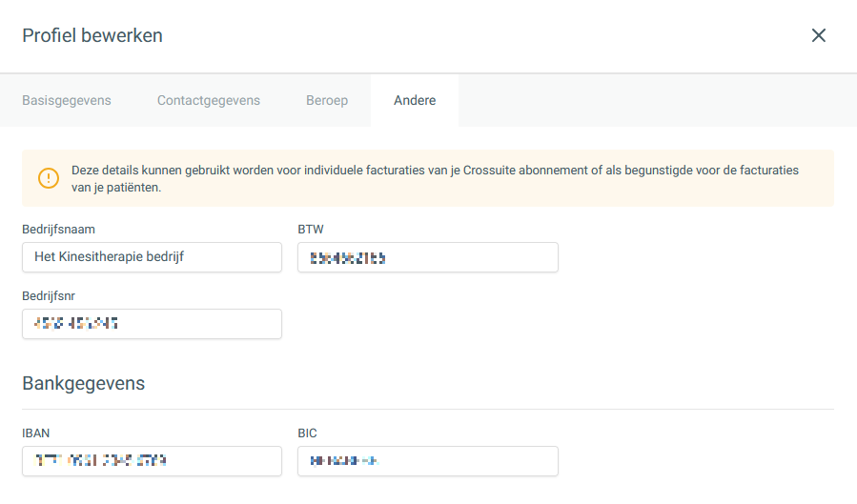Click the IBAN field label
This screenshot has width=857, height=504.
[35, 433]
